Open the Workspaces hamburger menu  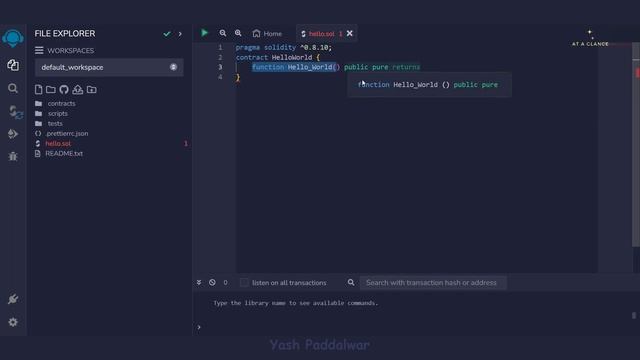click(39, 50)
